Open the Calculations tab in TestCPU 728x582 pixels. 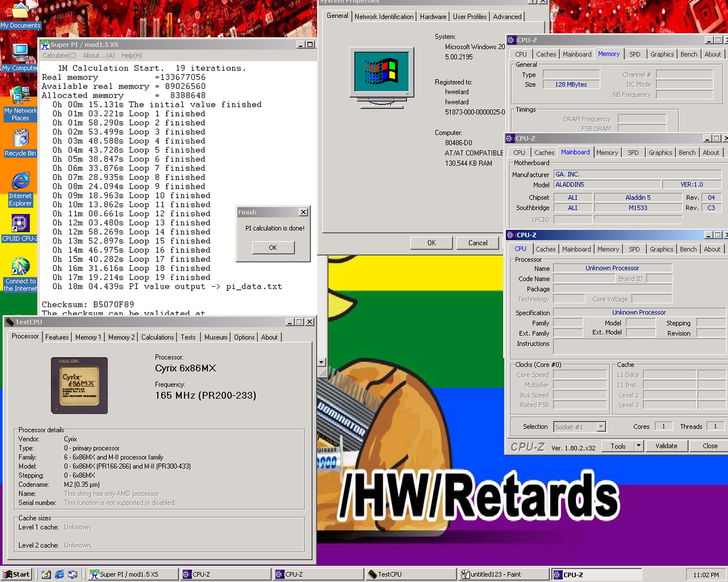(x=157, y=337)
